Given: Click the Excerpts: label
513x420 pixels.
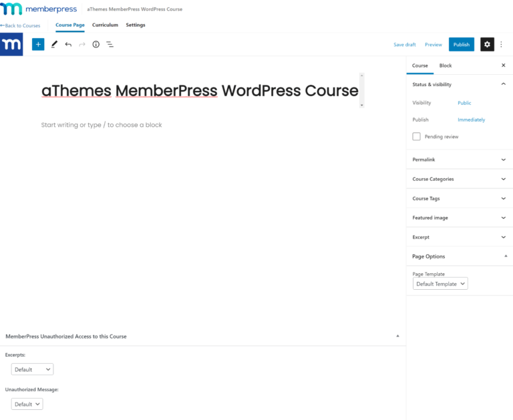Looking at the screenshot, I should (15, 355).
